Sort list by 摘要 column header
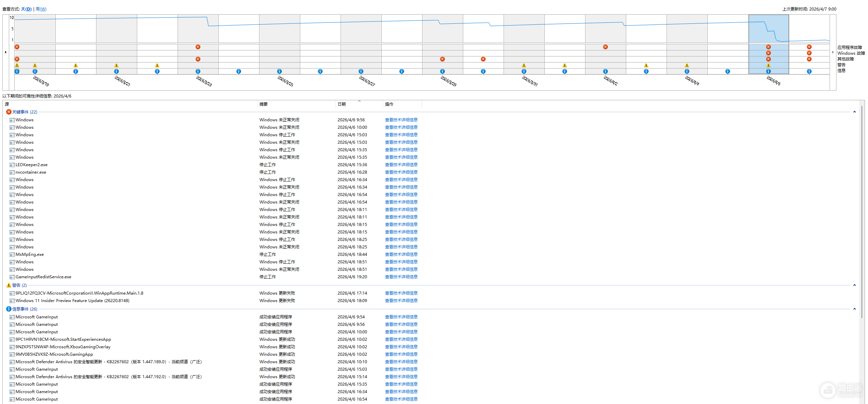The height and width of the screenshot is (404, 868). point(296,104)
